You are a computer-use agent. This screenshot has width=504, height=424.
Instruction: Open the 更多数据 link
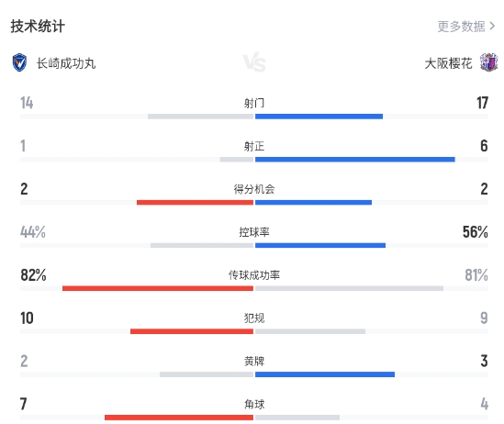click(x=461, y=27)
